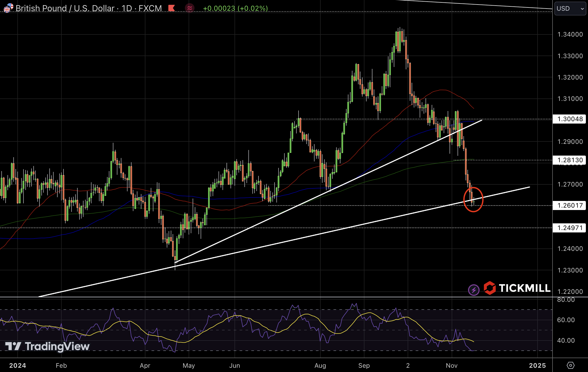
Task: Click the 60.00 level on RSI scale
Action: pyautogui.click(x=566, y=320)
